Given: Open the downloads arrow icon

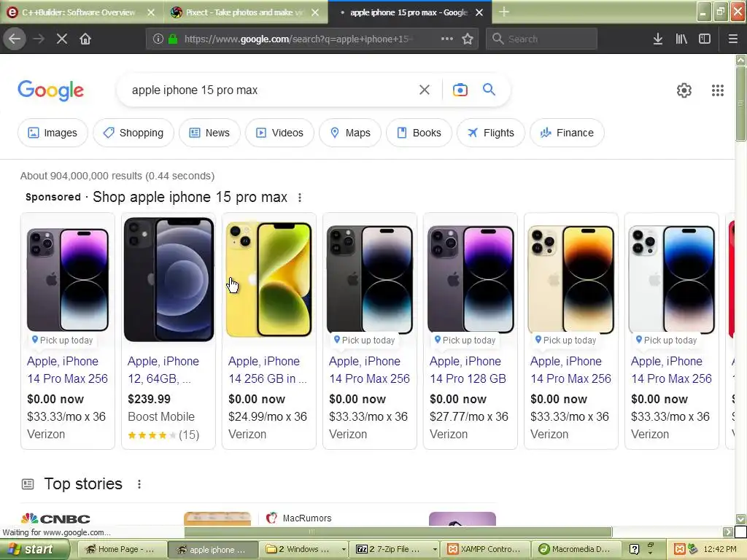Looking at the screenshot, I should point(658,39).
